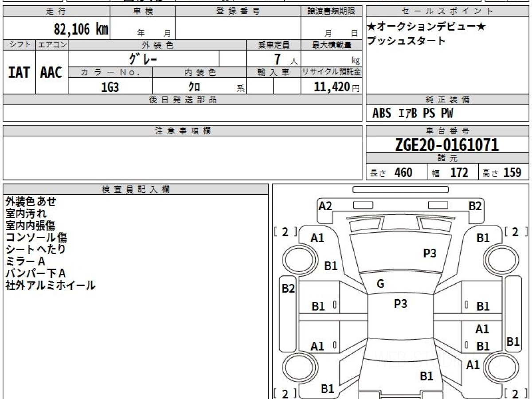Select the 走行 header cell
Image resolution: width=532 pixels, height=399 pixels.
tap(56, 12)
